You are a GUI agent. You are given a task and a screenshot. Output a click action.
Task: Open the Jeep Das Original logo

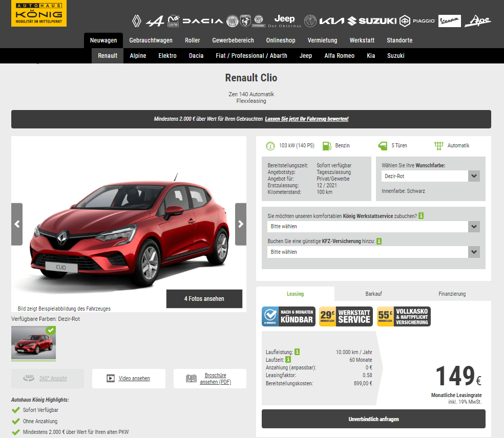(x=285, y=21)
